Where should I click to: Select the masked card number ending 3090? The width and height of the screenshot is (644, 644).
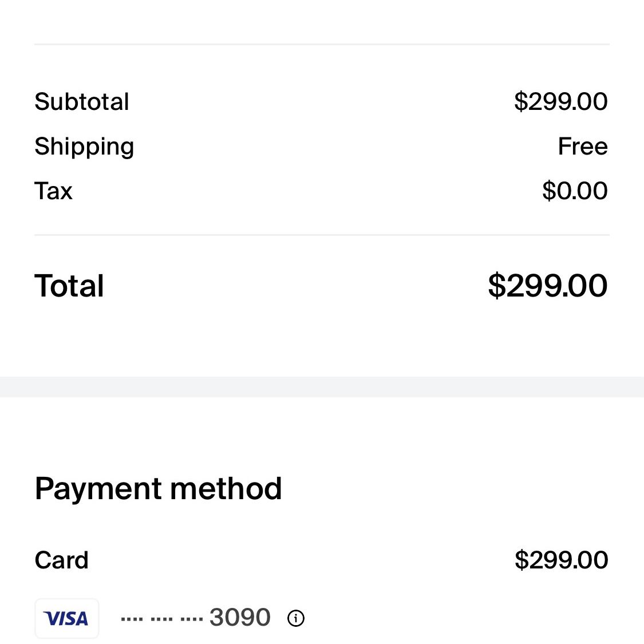(196, 617)
